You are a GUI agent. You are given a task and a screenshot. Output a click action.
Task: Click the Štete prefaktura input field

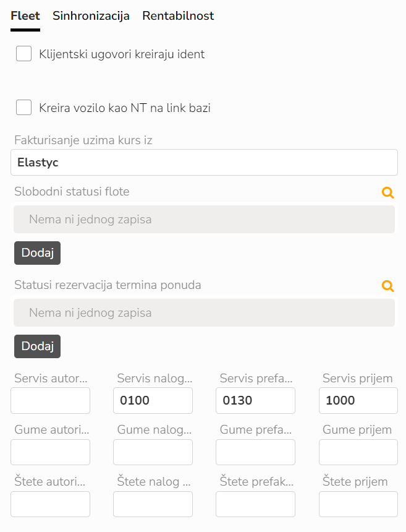tap(255, 504)
